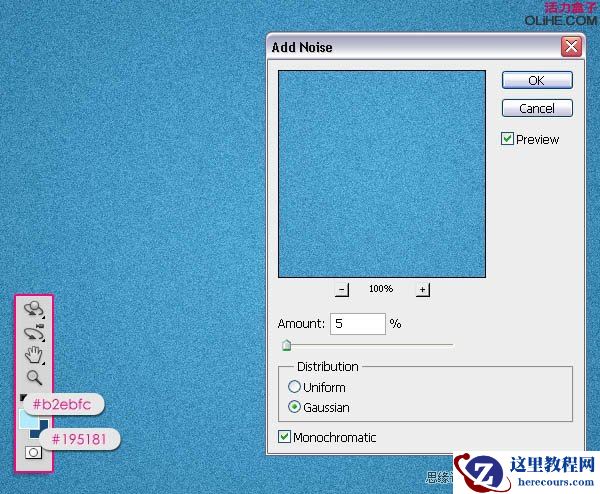
Task: Toggle Quick Mask mode icon
Action: pos(33,453)
